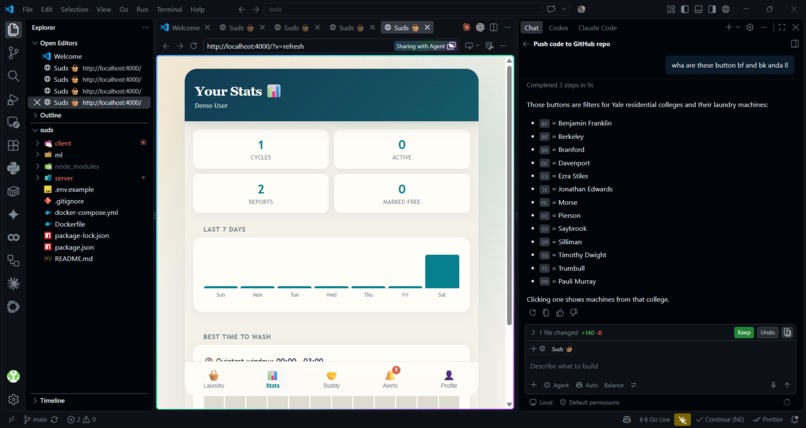Open the Explorer view icon

click(x=13, y=29)
